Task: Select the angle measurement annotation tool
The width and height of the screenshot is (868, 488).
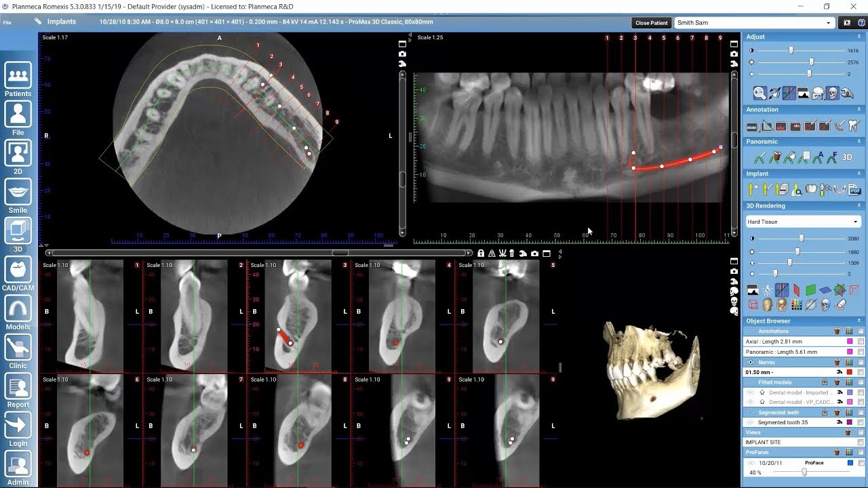Action: tap(766, 126)
